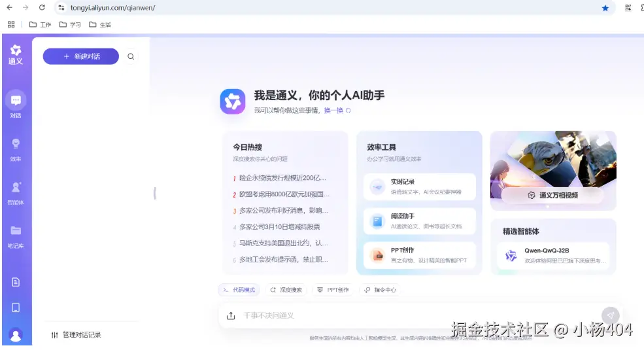Open the user avatar profile
Screen dimensions: 644x350
point(16,336)
